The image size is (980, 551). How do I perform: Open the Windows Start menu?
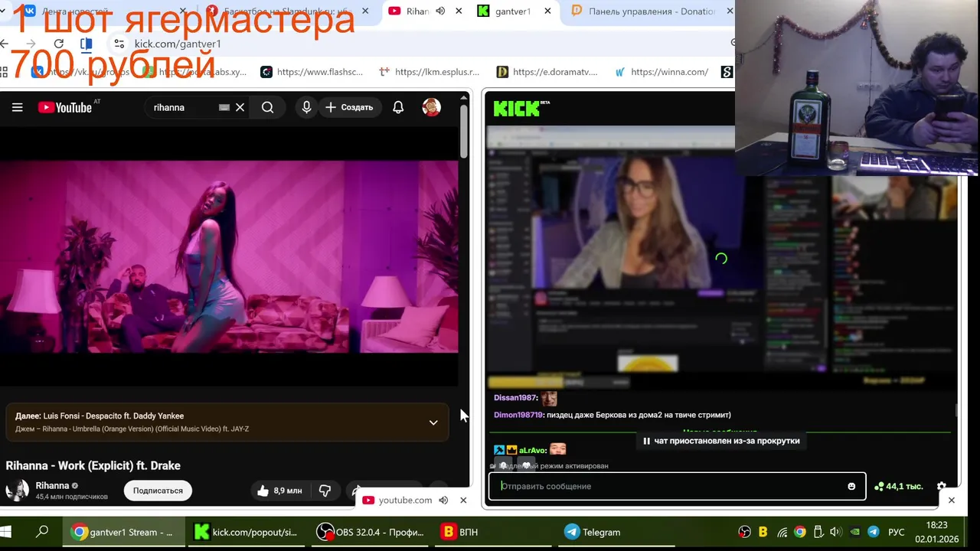tap(6, 532)
